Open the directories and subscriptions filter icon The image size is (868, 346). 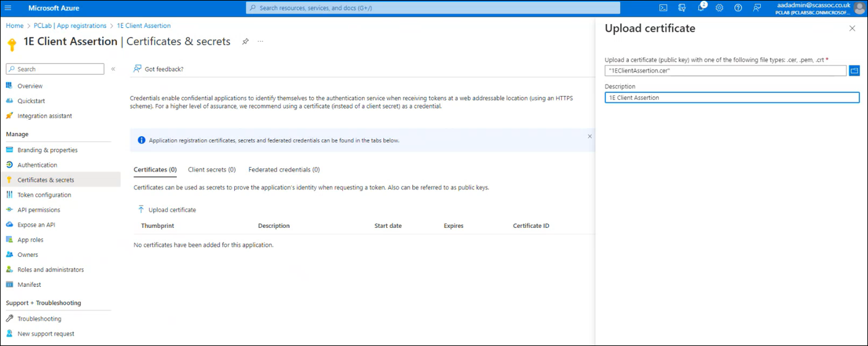tap(682, 8)
